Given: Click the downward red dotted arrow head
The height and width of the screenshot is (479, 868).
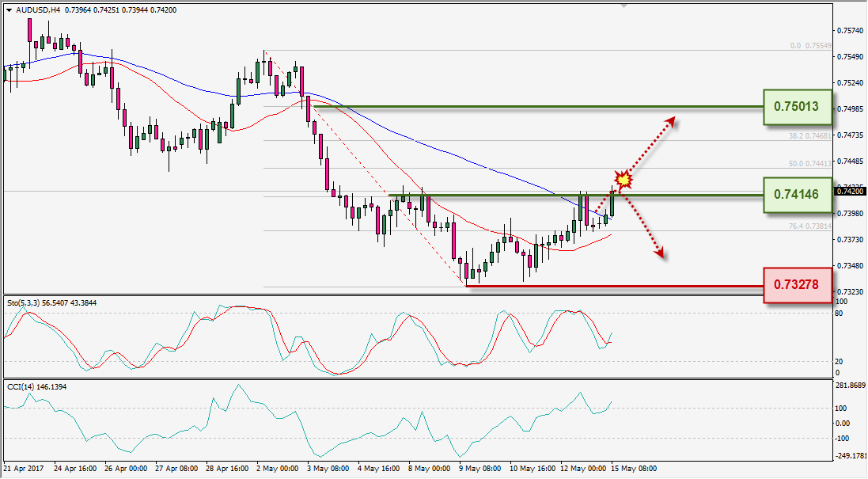Looking at the screenshot, I should 659,253.
